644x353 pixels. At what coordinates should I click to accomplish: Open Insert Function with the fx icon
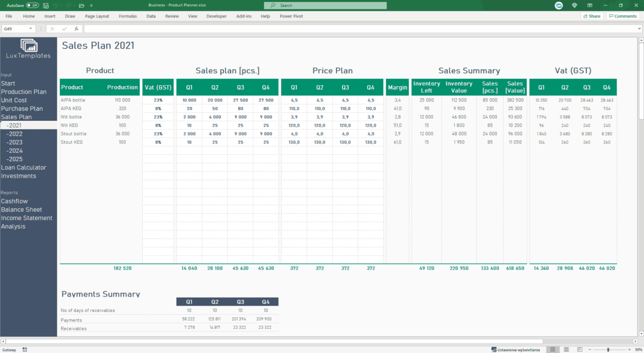(76, 29)
